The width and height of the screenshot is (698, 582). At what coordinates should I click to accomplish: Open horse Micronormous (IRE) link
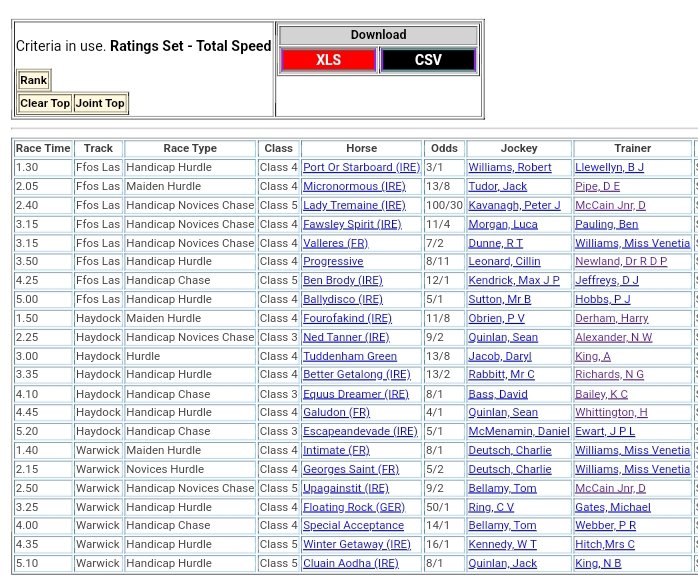click(354, 186)
